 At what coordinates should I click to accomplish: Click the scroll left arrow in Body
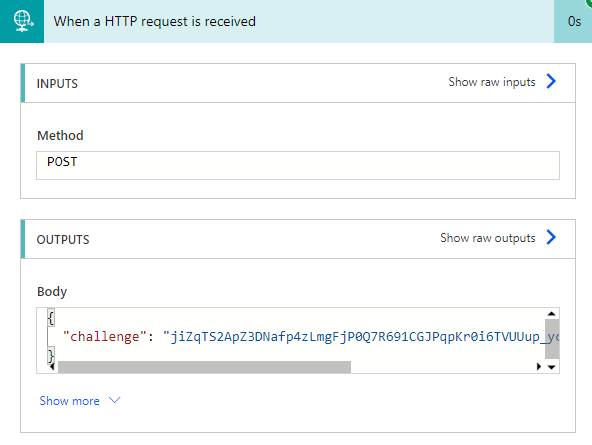[x=52, y=367]
